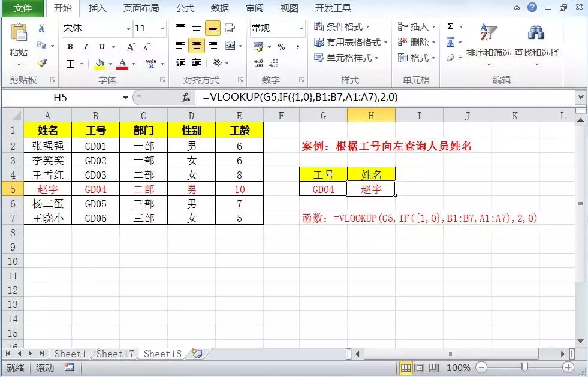Open 删除 cells dropdown
This screenshot has height=377, width=588.
(416, 43)
